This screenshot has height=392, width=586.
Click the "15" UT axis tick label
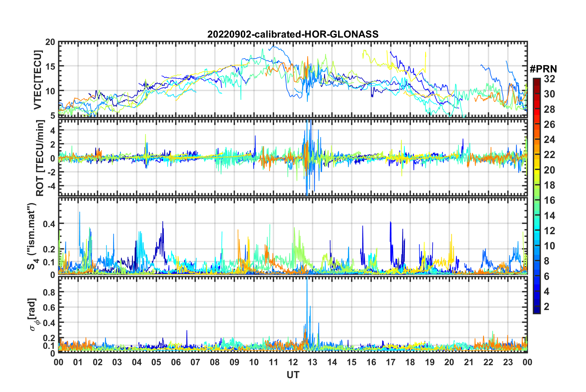coord(352,362)
